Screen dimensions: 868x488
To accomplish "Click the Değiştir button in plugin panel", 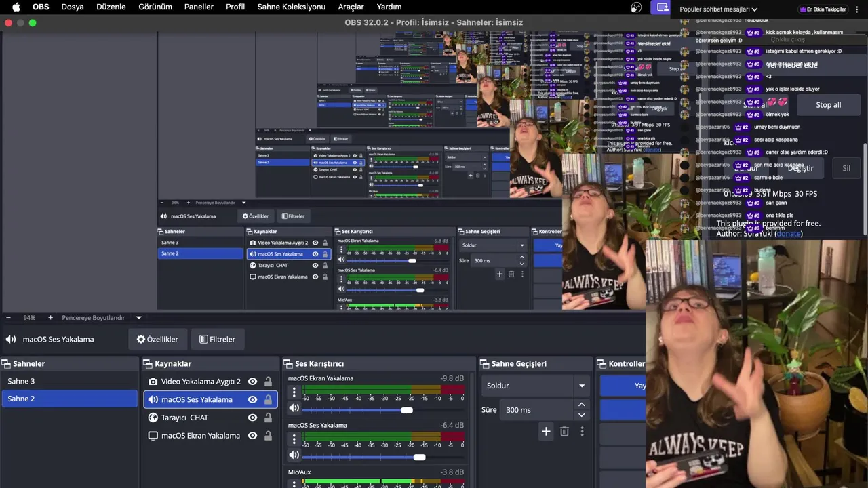I will [800, 168].
